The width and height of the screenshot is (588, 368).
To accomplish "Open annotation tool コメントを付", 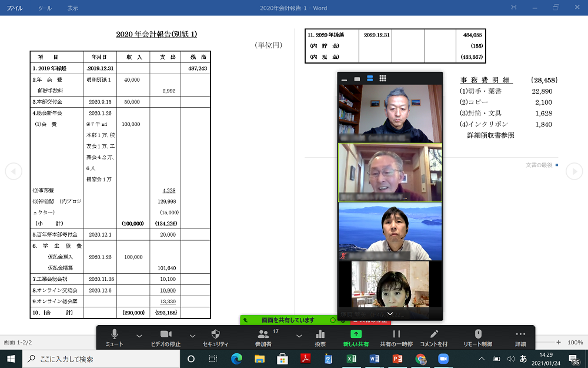I will pos(434,337).
